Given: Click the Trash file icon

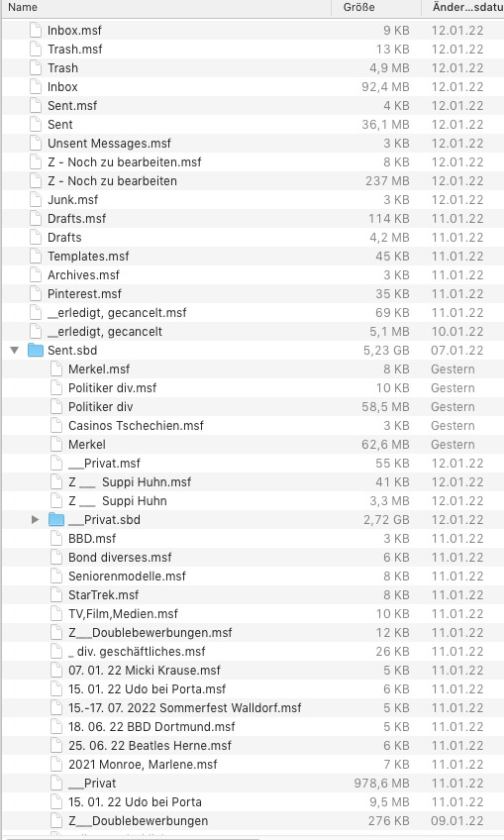Looking at the screenshot, I should [36, 68].
